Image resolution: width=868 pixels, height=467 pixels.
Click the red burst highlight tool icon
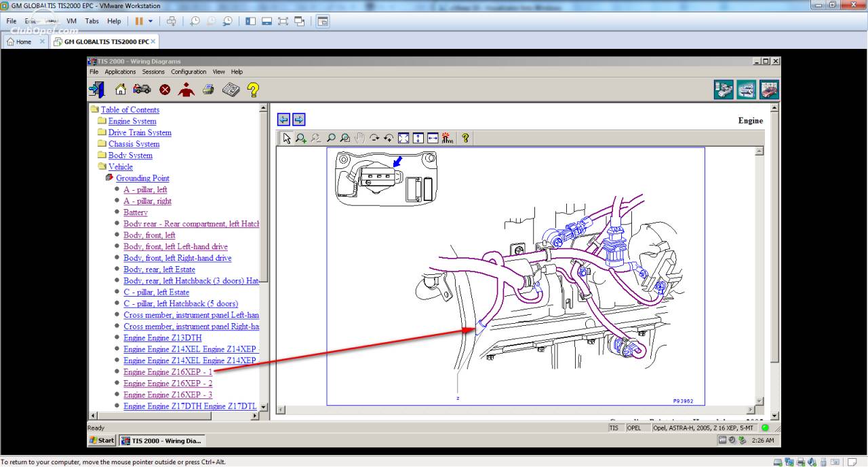pyautogui.click(x=447, y=138)
